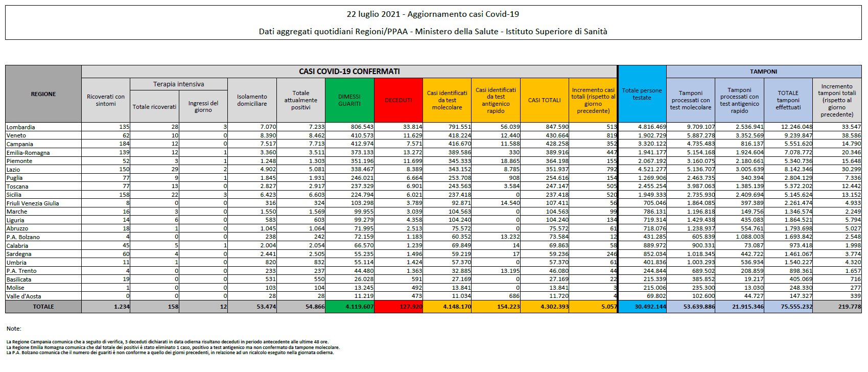868x372 pixels.
Task: Click the red DECEDUTI header cell
Action: (x=398, y=100)
